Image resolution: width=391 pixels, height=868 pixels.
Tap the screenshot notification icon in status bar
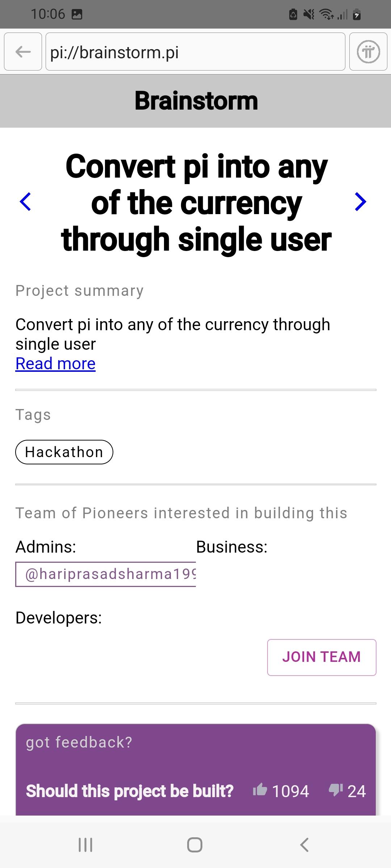pos(77,14)
